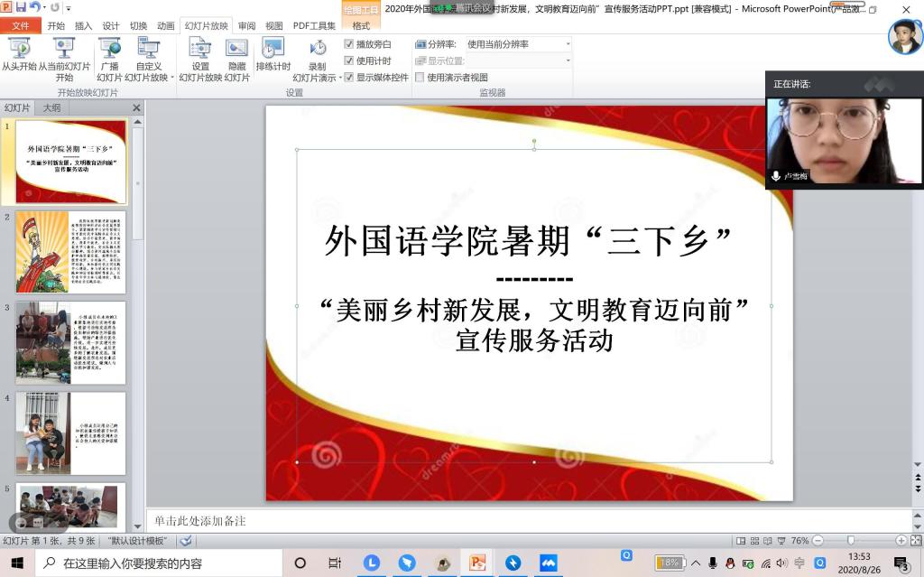Enable 使用演示者视图 checkbox
This screenshot has height=577, width=924.
click(x=420, y=78)
